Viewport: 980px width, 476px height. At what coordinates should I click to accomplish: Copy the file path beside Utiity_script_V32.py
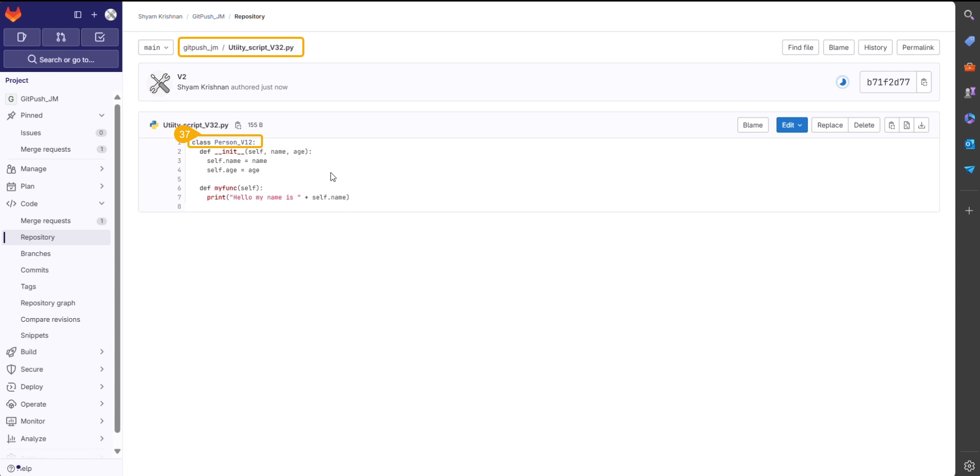point(238,125)
